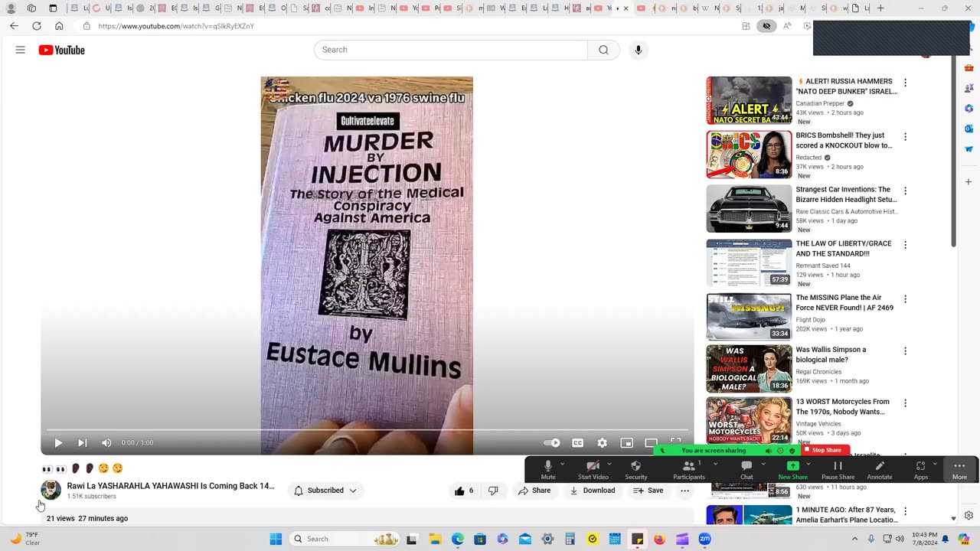980x551 pixels.
Task: Like the video with thumbs up
Action: coord(464,491)
